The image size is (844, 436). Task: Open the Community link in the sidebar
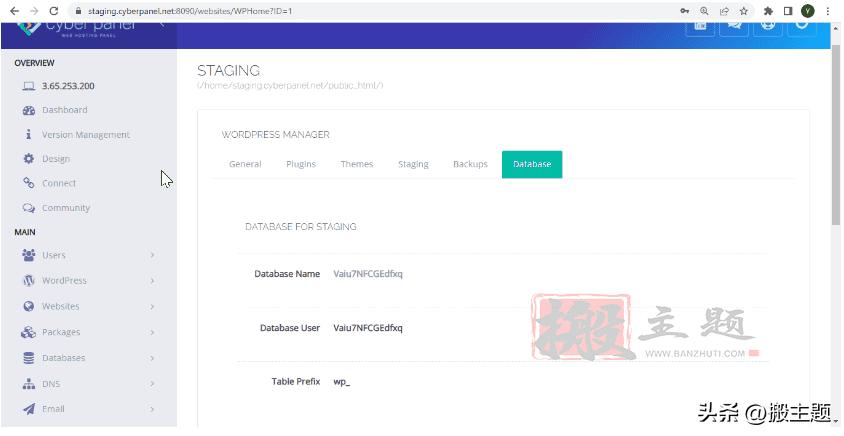pos(66,208)
